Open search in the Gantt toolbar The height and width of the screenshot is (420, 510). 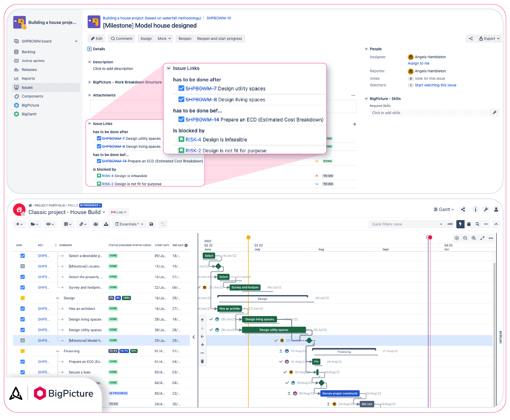pyautogui.click(x=477, y=224)
